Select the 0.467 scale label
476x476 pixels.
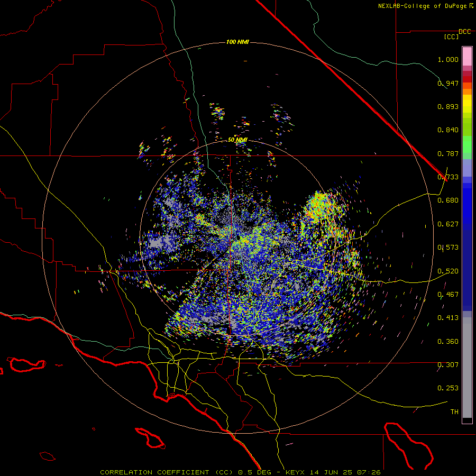tap(448, 295)
